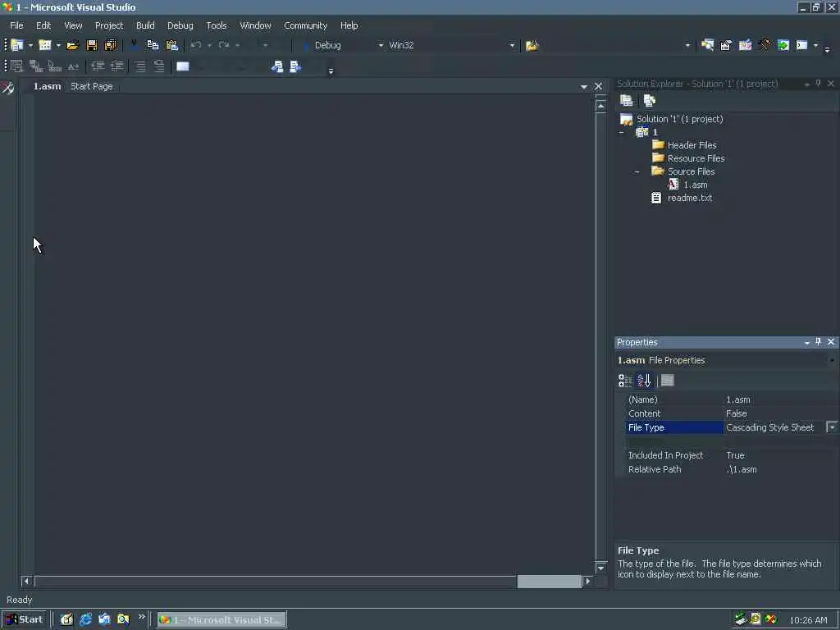The height and width of the screenshot is (630, 840).
Task: Click the Copy toolbar icon
Action: point(153,46)
